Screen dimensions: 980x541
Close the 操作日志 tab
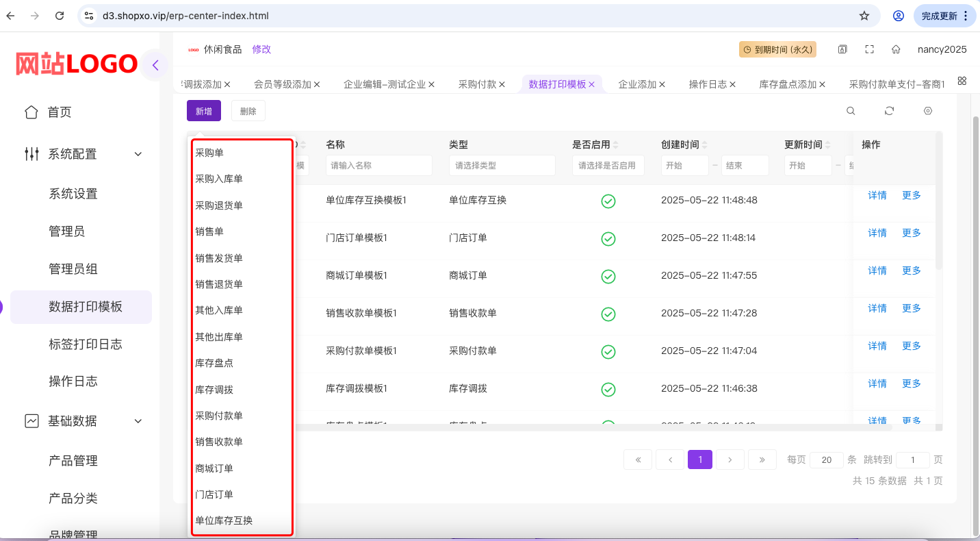[732, 84]
